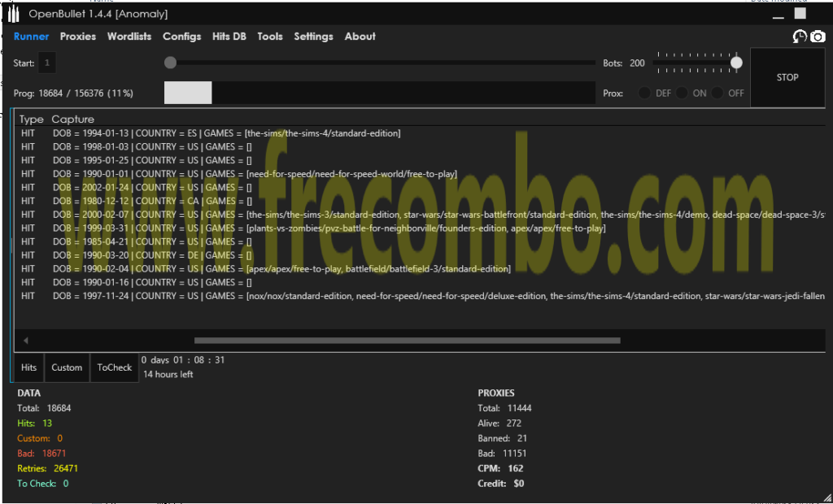833x504 pixels.
Task: Click the Bad: 18671 counter under DATA
Action: 41,453
